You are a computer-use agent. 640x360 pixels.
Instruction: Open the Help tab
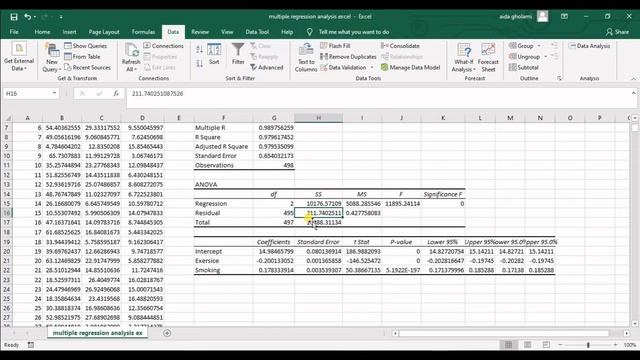(287, 32)
